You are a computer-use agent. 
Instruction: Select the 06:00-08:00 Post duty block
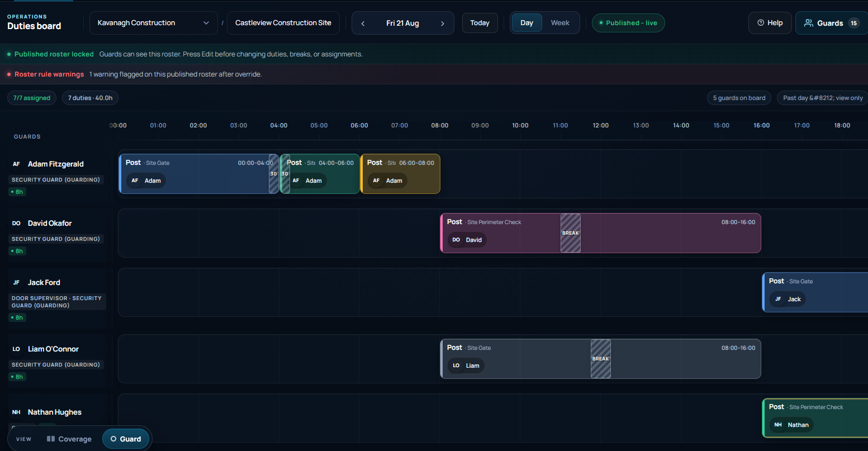[400, 174]
